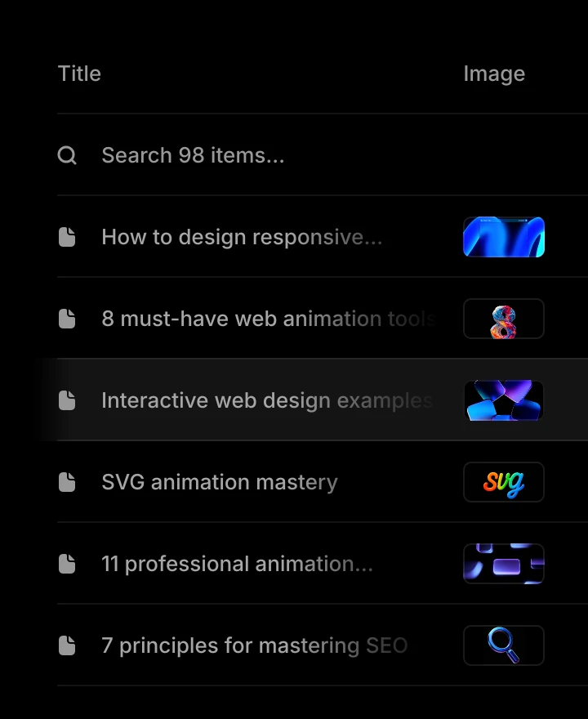The width and height of the screenshot is (588, 719).
Task: Click the page icon beside '8 must-have web animation tools'
Action: (x=67, y=319)
